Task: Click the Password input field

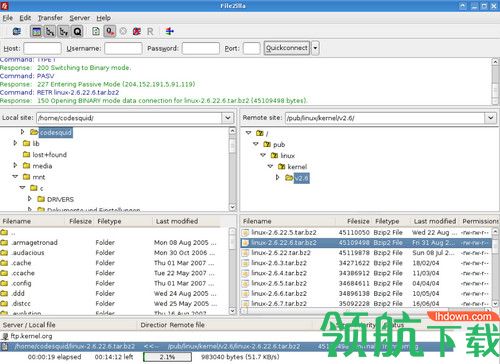Action: tap(201, 48)
